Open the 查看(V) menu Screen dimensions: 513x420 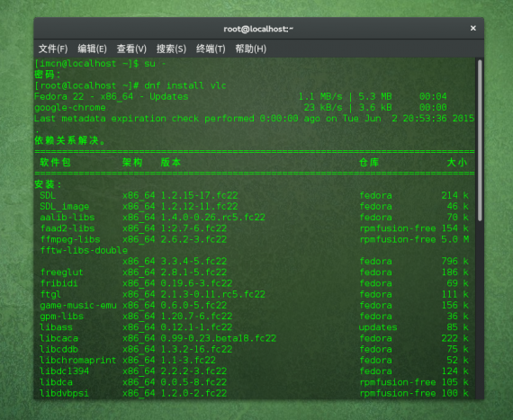pyautogui.click(x=131, y=49)
